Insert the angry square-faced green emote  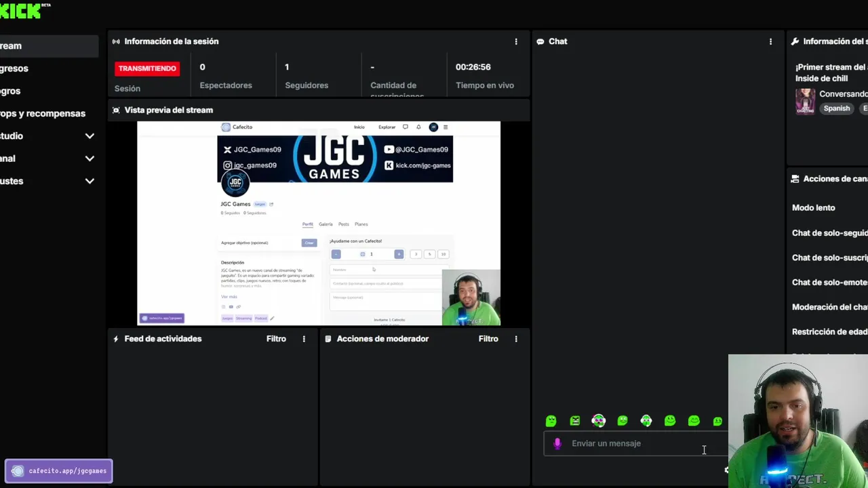[x=575, y=421]
